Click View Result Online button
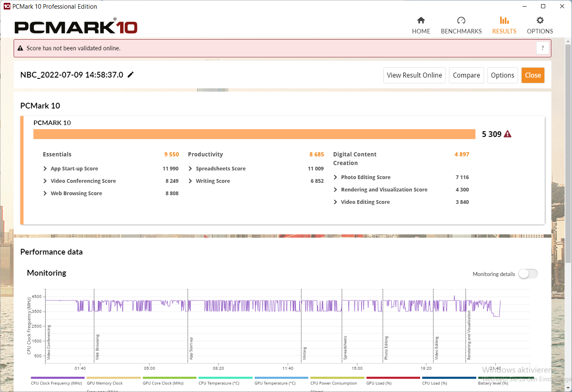Screen dimensions: 572x392 point(414,75)
